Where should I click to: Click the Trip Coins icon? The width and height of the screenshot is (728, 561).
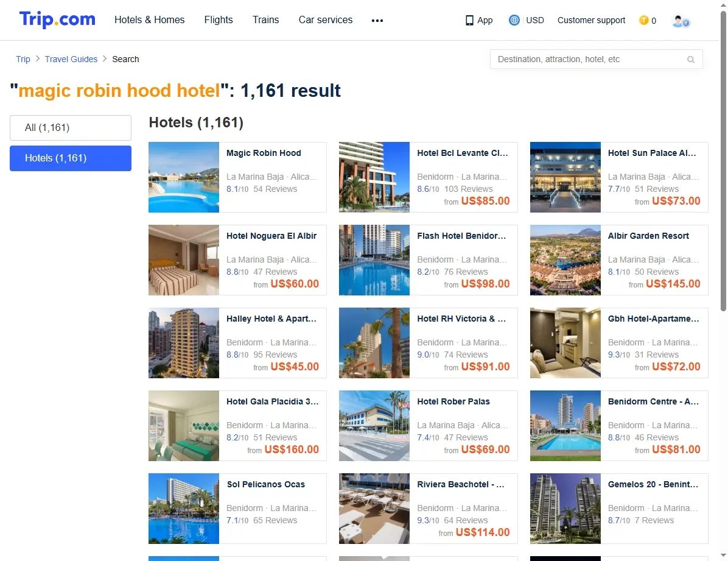click(x=643, y=20)
